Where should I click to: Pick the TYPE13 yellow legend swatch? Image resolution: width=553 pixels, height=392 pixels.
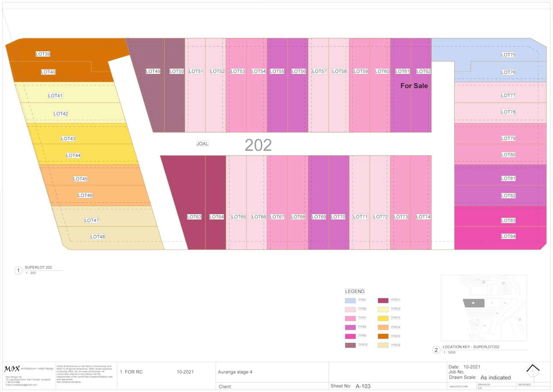click(x=383, y=318)
